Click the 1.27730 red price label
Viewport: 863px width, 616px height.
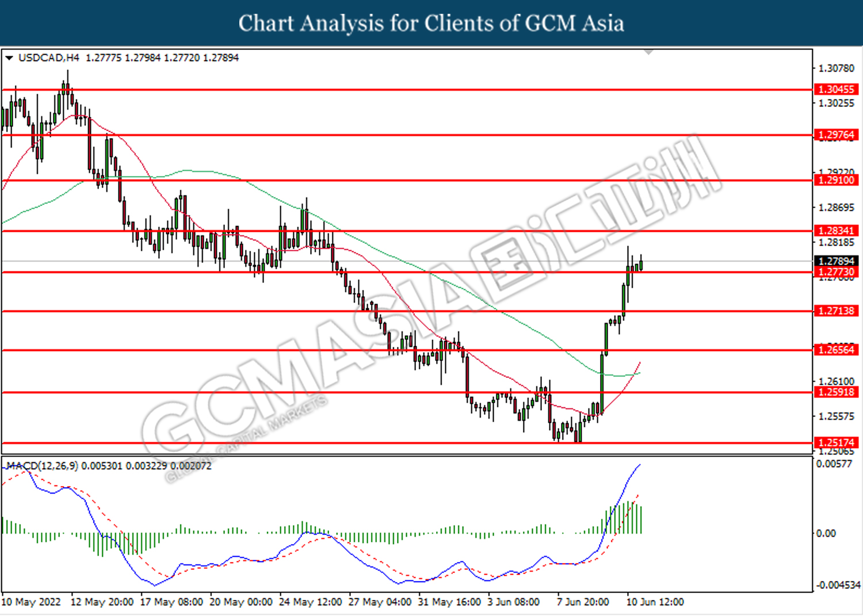point(836,272)
